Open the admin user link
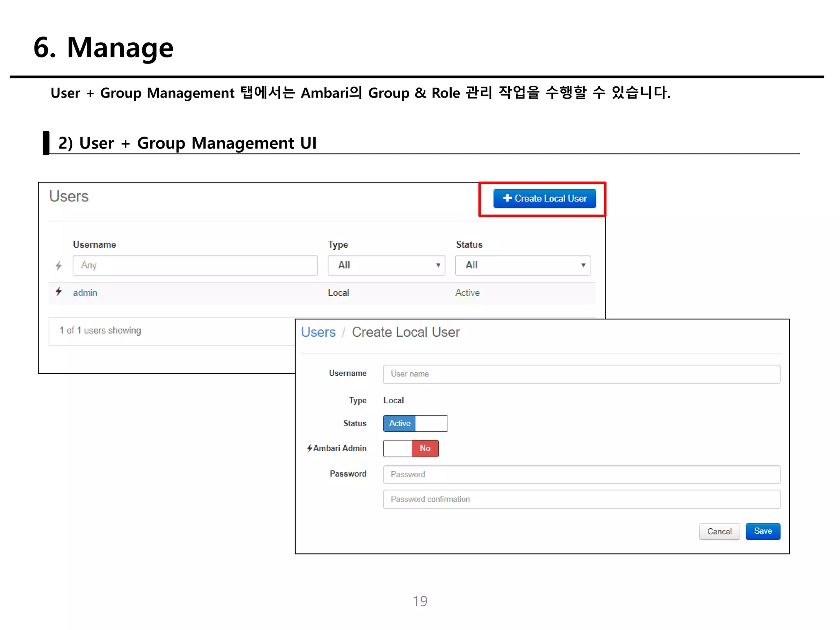840x630 pixels. coord(85,293)
